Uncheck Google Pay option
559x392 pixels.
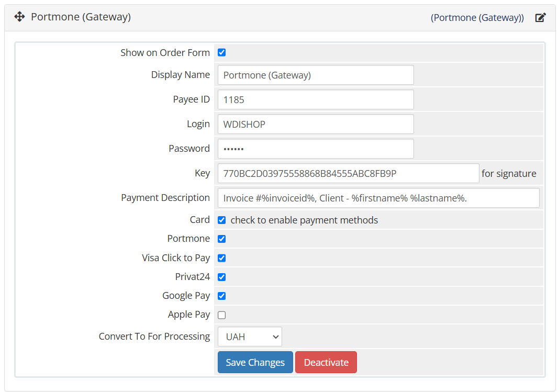pos(222,296)
